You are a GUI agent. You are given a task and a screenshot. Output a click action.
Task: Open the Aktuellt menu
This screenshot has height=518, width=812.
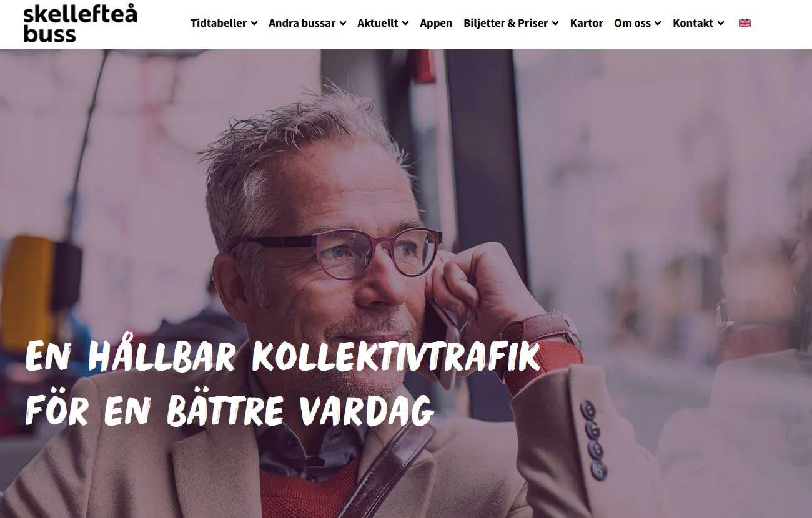pyautogui.click(x=378, y=23)
